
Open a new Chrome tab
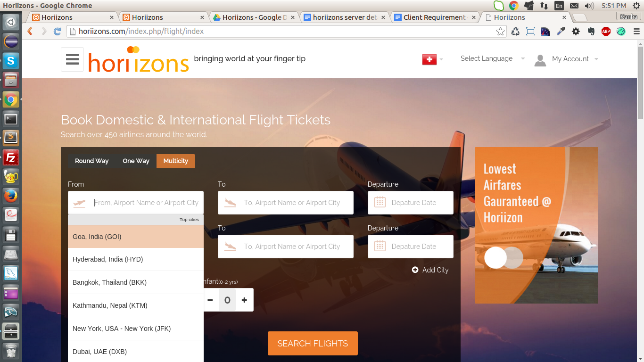tap(579, 17)
